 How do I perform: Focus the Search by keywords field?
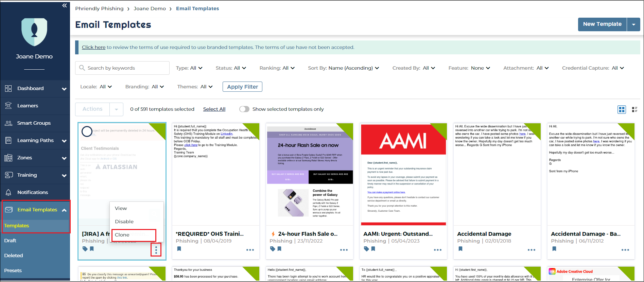(122, 68)
